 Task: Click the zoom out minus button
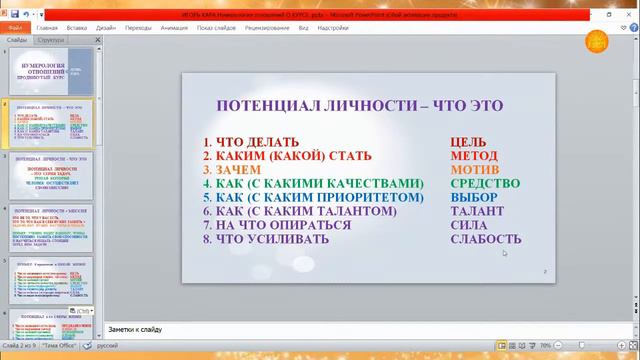pyautogui.click(x=558, y=346)
